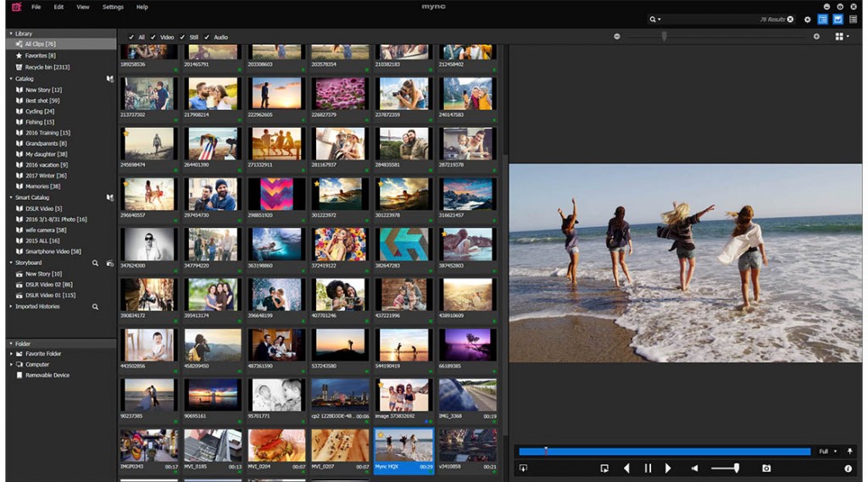This screenshot has width=868, height=482.
Task: Add a new catalog via Catalog header icon
Action: [110, 79]
